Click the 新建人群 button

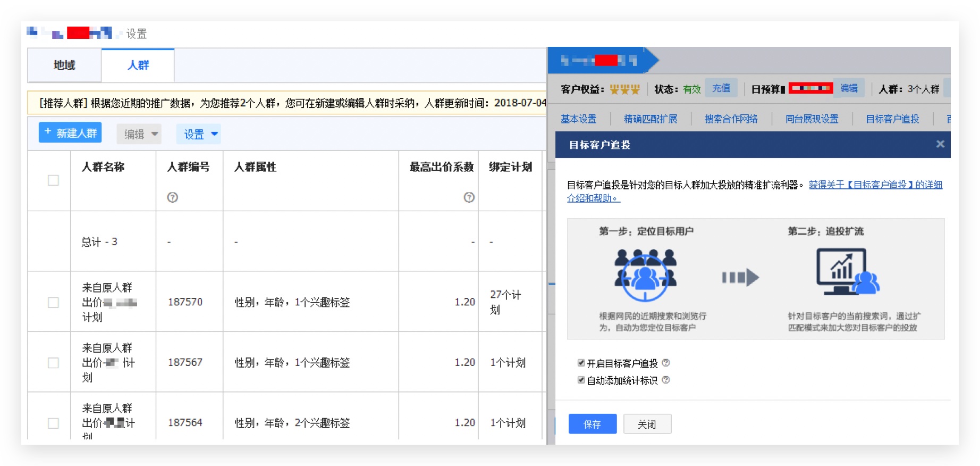70,132
